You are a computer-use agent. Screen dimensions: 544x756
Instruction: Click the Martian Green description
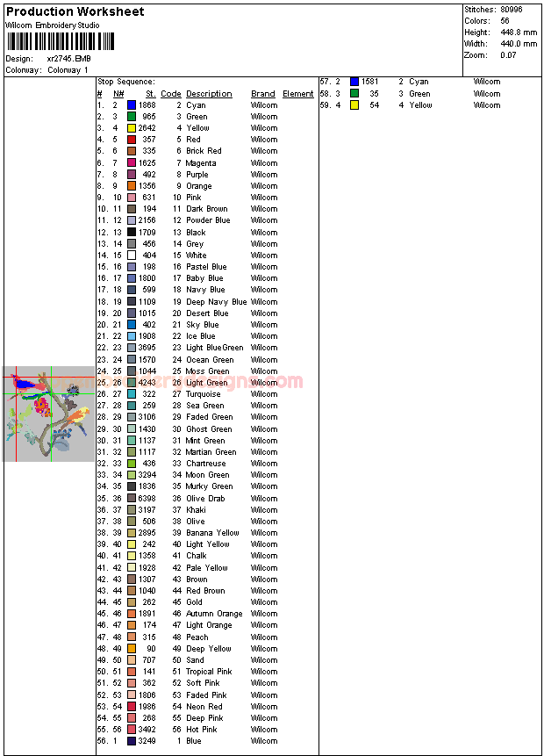click(x=211, y=452)
